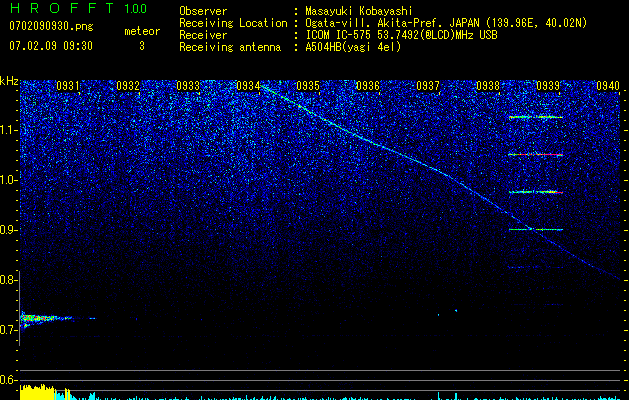Click the 0940 time marker
Viewport: 629px width, 400px height.
click(x=608, y=86)
